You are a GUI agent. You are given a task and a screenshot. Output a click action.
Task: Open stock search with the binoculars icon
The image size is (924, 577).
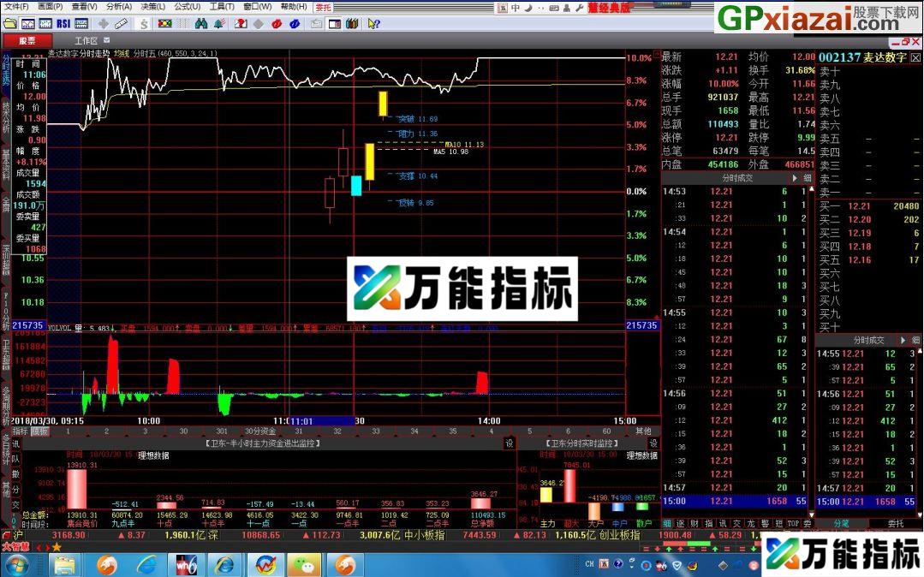pos(203,24)
